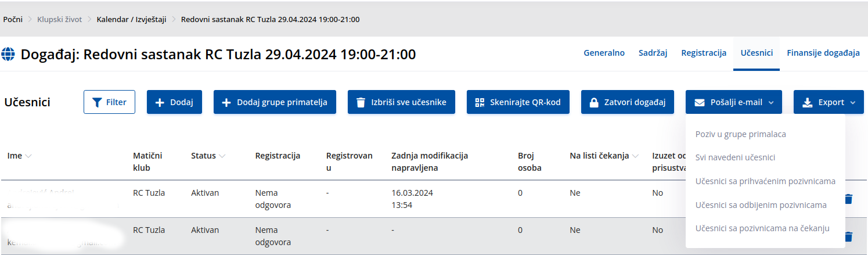Click Dodaj grupe primatelja button
The height and width of the screenshot is (255, 868).
(x=275, y=102)
